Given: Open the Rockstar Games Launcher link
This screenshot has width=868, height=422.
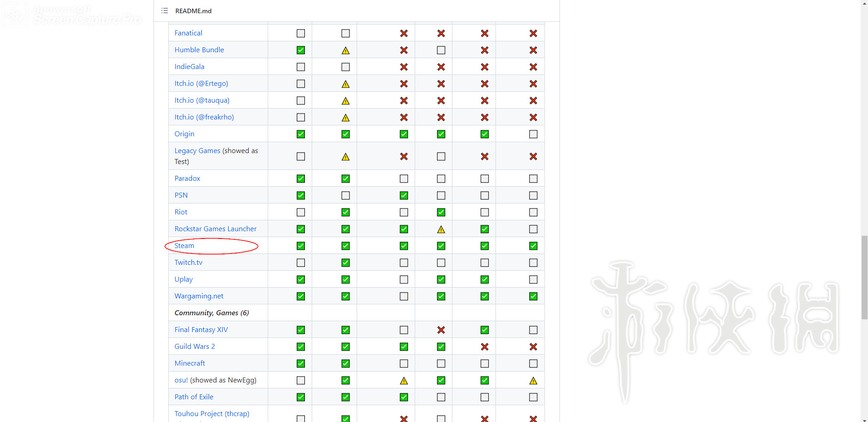Looking at the screenshot, I should (x=216, y=228).
